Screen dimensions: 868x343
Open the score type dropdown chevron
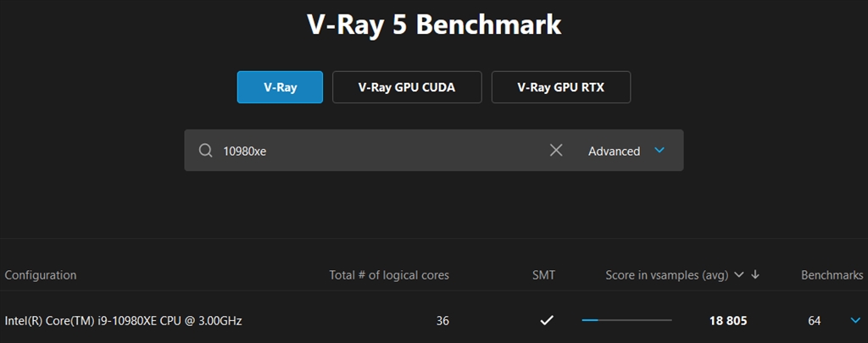click(739, 274)
